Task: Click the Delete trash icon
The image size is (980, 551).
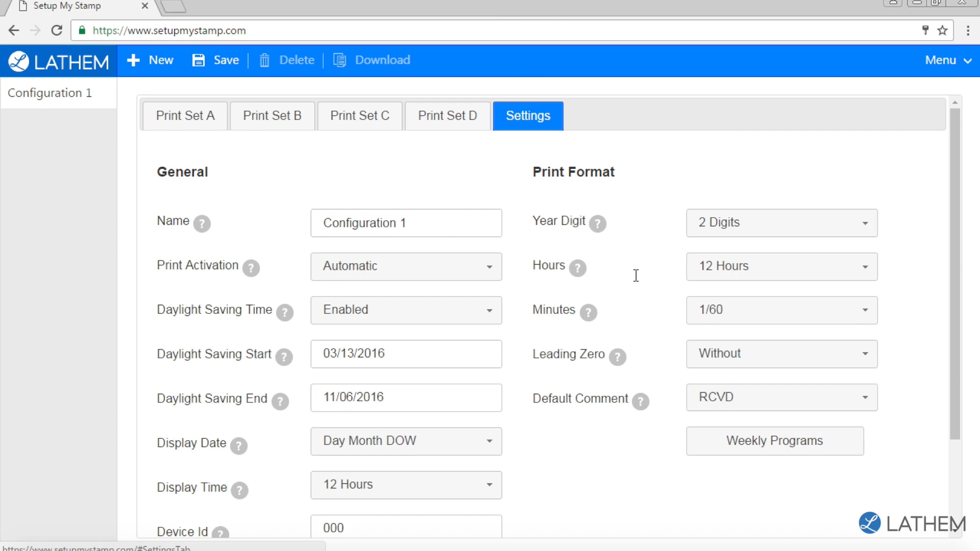Action: [x=265, y=60]
